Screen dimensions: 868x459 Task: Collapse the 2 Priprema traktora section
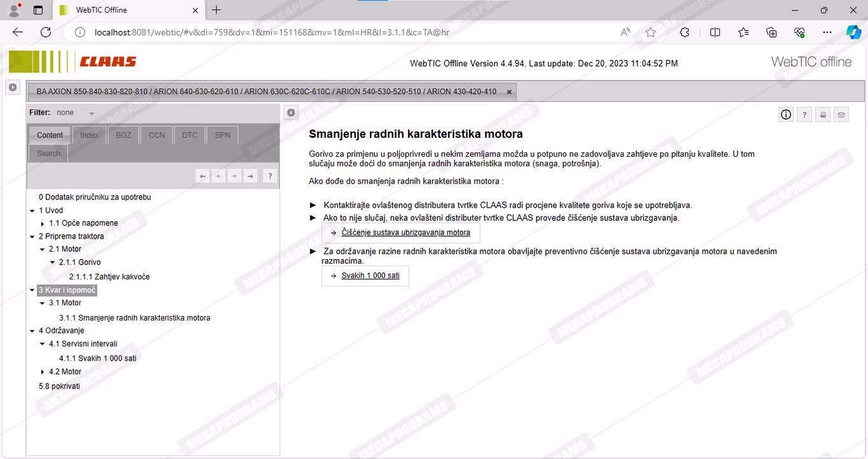[32, 237]
